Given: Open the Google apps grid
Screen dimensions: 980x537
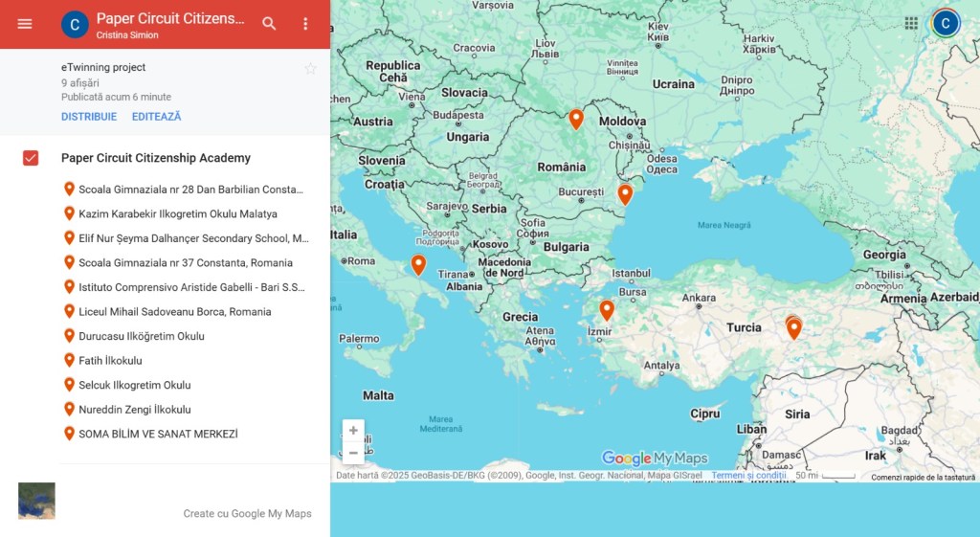Looking at the screenshot, I should (x=911, y=23).
